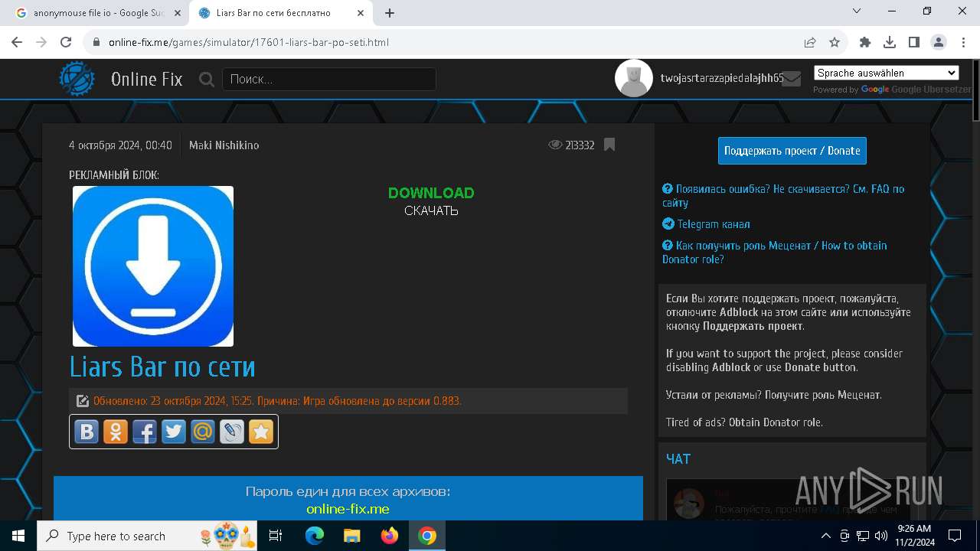Image resolution: width=980 pixels, height=551 pixels.
Task: Click the СКАЧАТЬ ad link
Action: [431, 210]
